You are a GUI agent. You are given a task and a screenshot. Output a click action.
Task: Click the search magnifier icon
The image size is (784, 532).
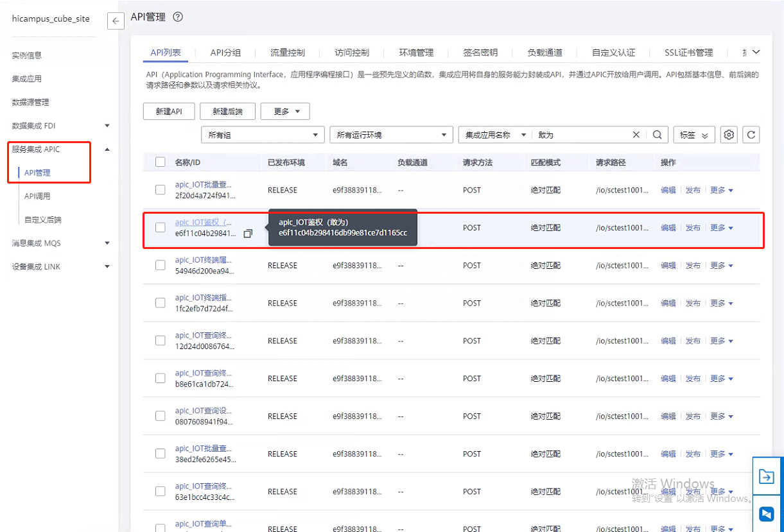pyautogui.click(x=657, y=135)
